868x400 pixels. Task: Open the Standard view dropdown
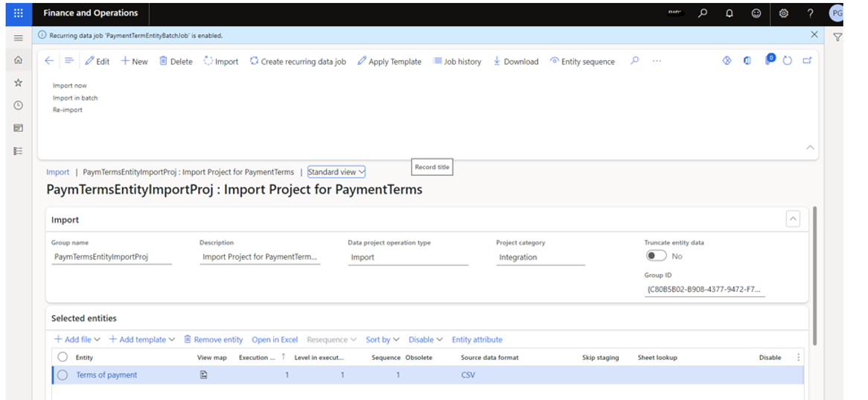coord(336,172)
